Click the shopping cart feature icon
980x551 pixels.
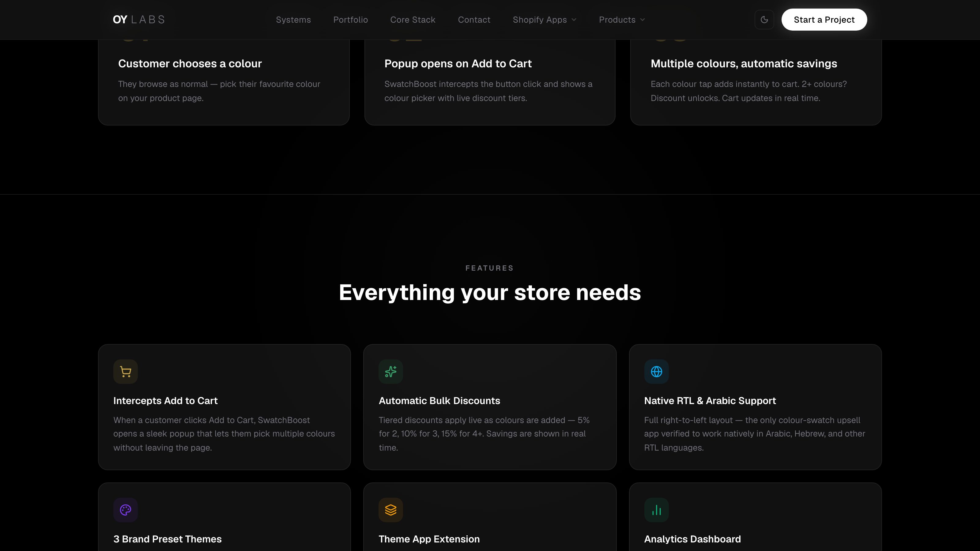pyautogui.click(x=126, y=372)
